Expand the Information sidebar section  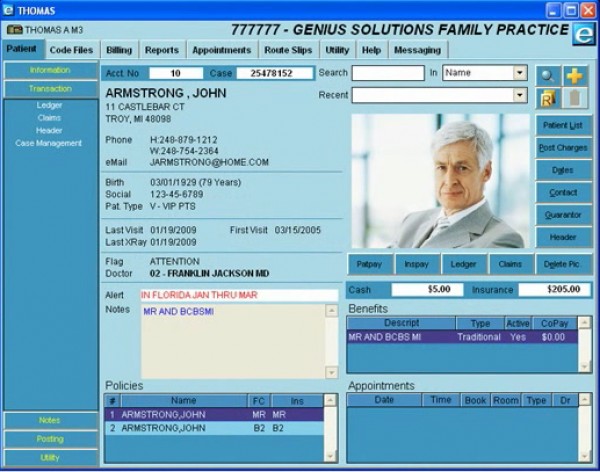point(50,70)
